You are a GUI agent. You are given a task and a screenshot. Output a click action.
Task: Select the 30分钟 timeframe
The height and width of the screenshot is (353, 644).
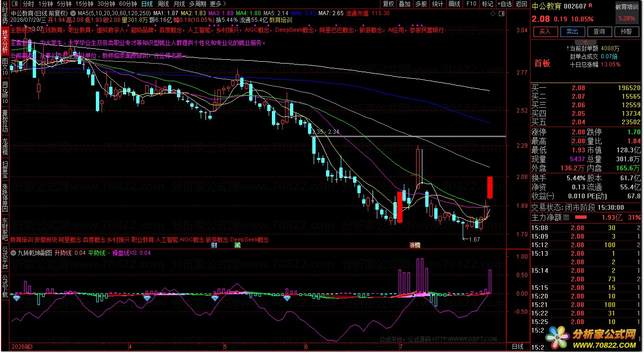pos(106,4)
